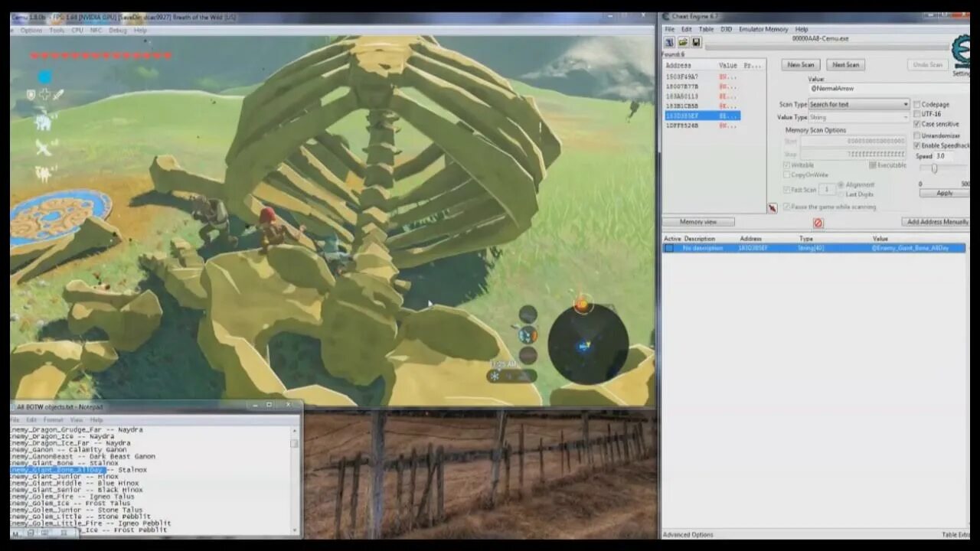This screenshot has width=980, height=551.
Task: Click the Memory view button
Action: [698, 222]
